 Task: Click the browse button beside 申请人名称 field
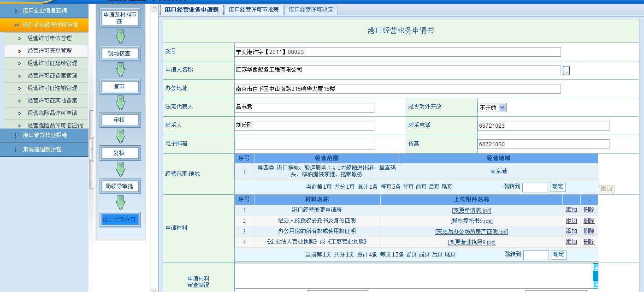tap(566, 71)
